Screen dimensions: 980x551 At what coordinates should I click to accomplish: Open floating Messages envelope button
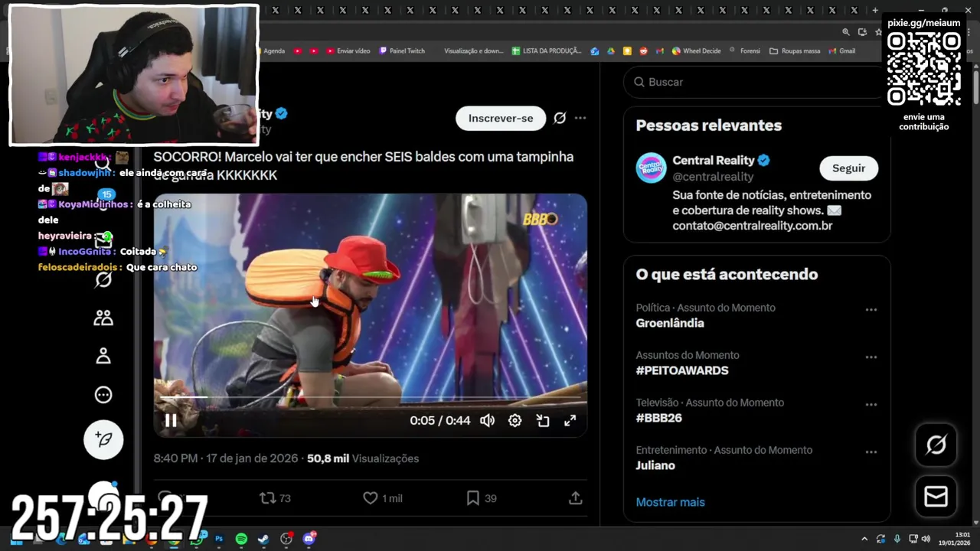click(x=936, y=497)
